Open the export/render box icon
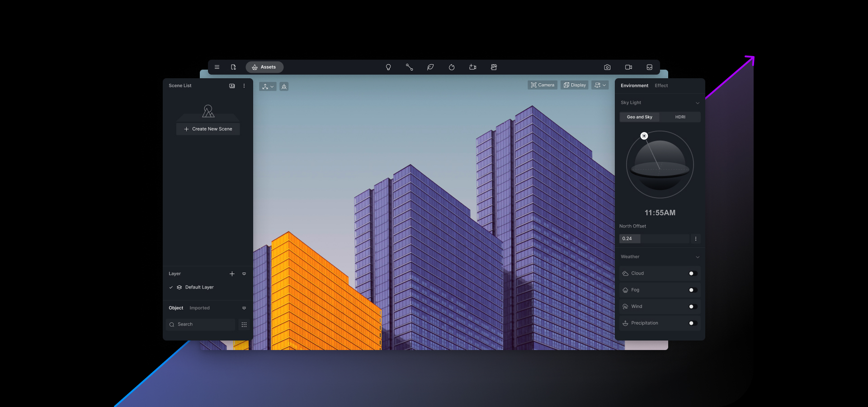Image resolution: width=868 pixels, height=407 pixels. pos(650,67)
